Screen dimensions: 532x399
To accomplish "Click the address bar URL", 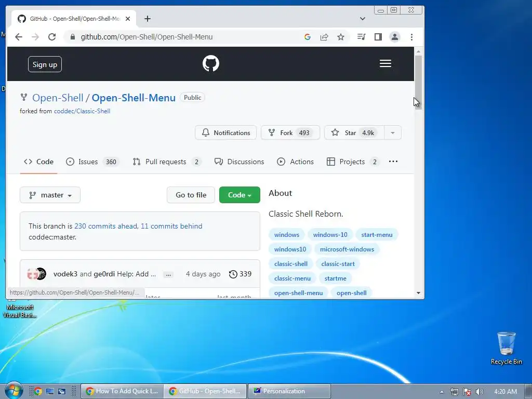I will [147, 37].
